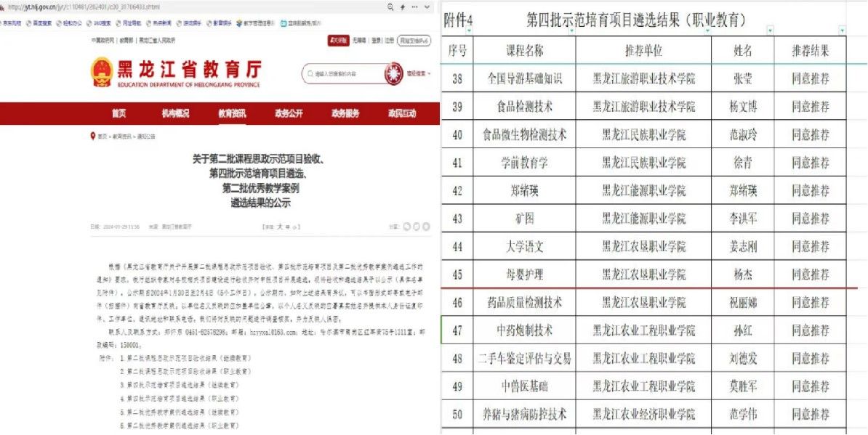Open the 政务公开 navigation tab
Viewport: 868px width, 435px height.
coord(289,113)
